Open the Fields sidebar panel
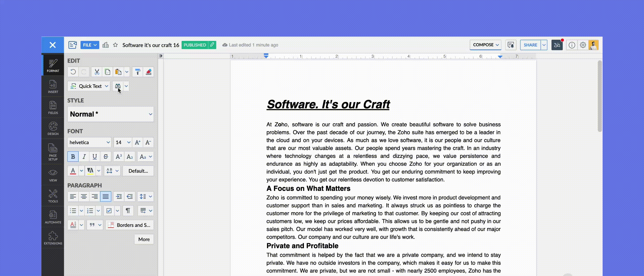Image resolution: width=644 pixels, height=276 pixels. 53,107
